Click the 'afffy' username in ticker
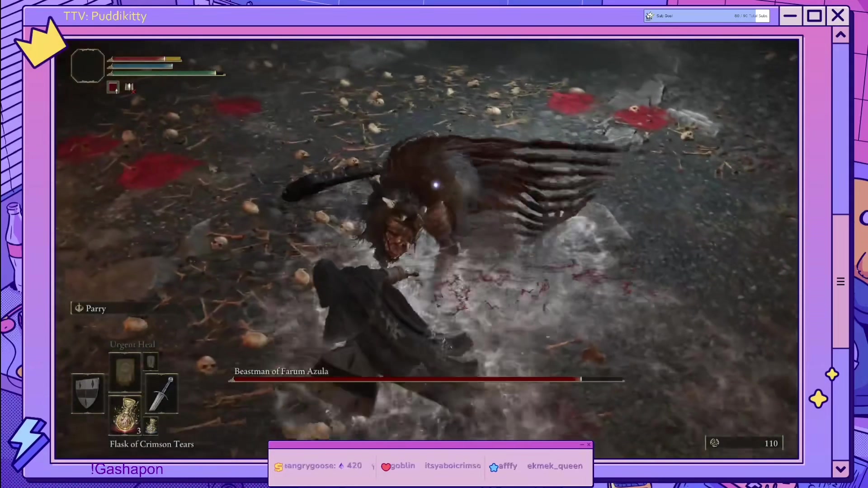Viewport: 868px width, 488px height. [508, 466]
